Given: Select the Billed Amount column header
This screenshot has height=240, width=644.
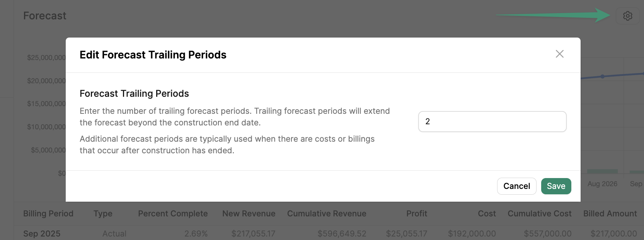Looking at the screenshot, I should 610,214.
